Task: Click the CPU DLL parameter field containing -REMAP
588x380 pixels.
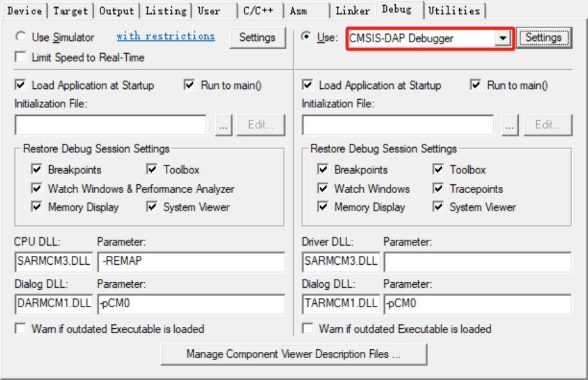Action: point(191,262)
